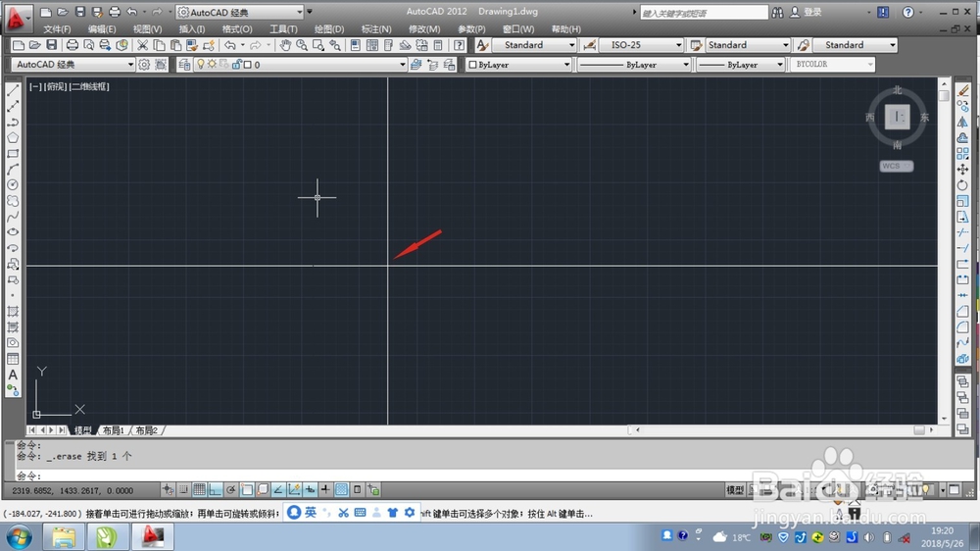The width and height of the screenshot is (980, 551).
Task: Click the Help question mark toolbar icon
Action: coord(460,45)
